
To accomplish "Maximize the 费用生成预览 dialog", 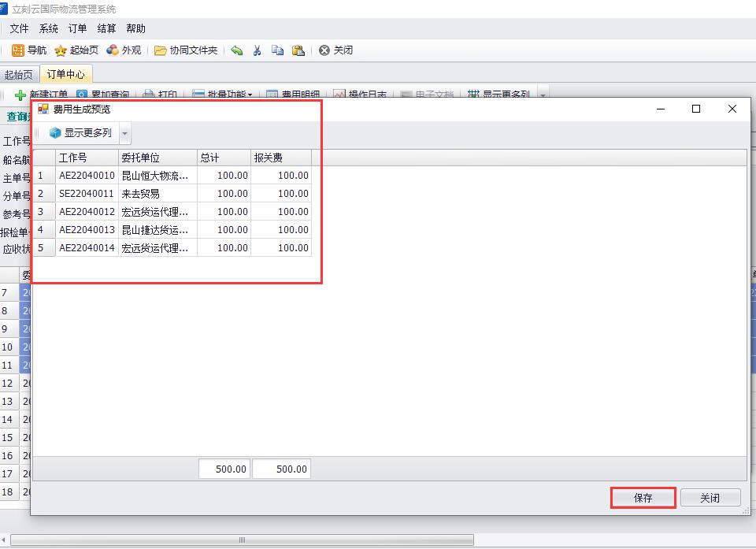I will 696,109.
